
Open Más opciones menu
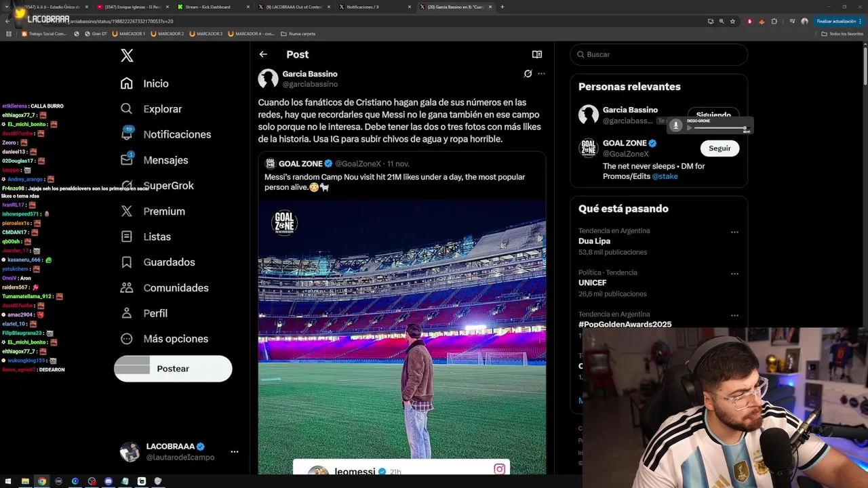click(x=164, y=339)
